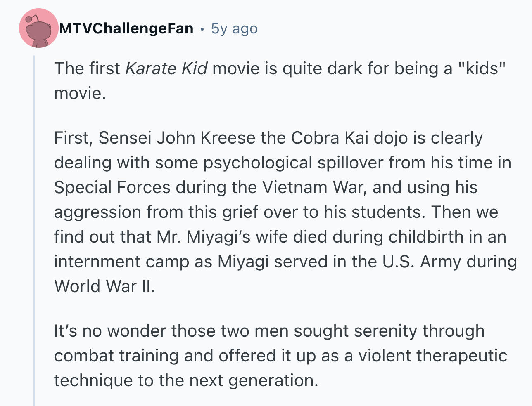Click the text 'World War II.'
The height and width of the screenshot is (406, 532).
pyautogui.click(x=104, y=286)
